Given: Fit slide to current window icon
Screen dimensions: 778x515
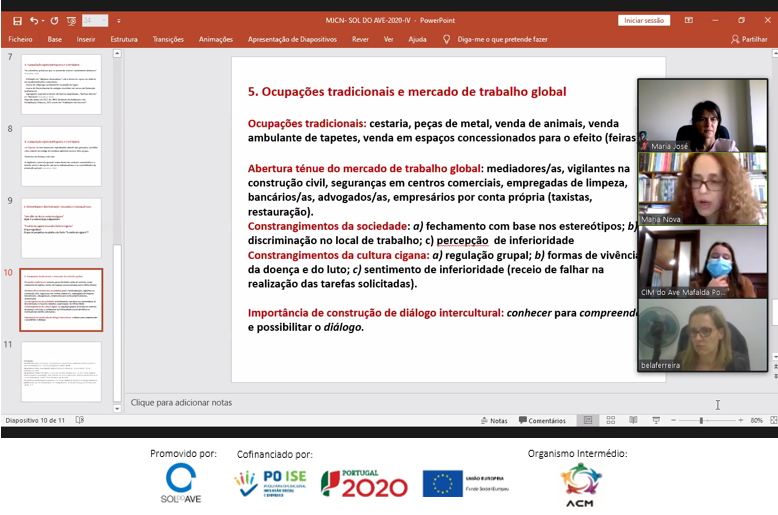Looking at the screenshot, I should tap(774, 420).
